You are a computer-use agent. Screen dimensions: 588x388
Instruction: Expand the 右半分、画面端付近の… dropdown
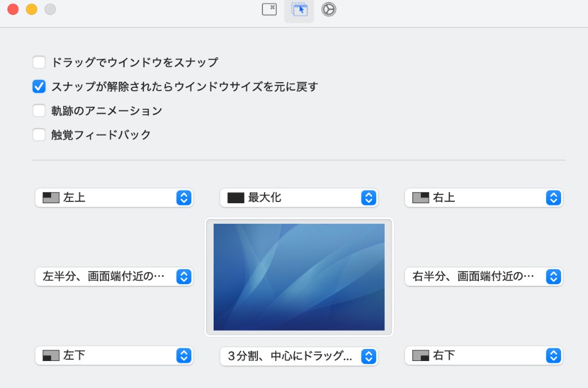point(553,276)
